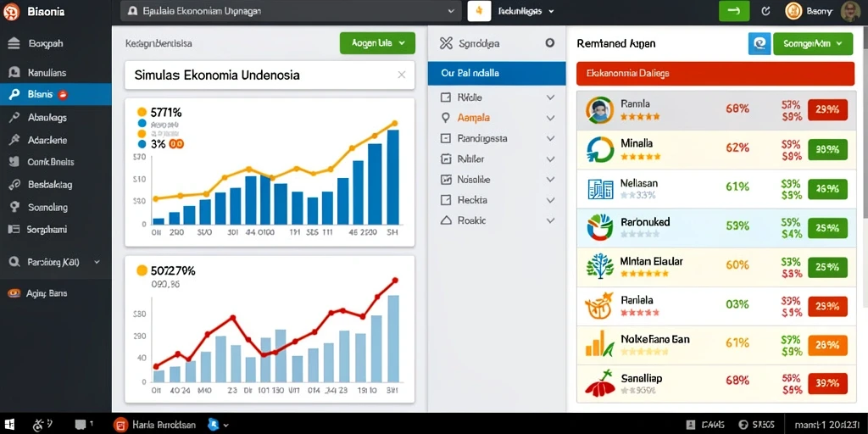868x434 pixels.
Task: Click the Ramla avatar icon
Action: pyautogui.click(x=599, y=110)
